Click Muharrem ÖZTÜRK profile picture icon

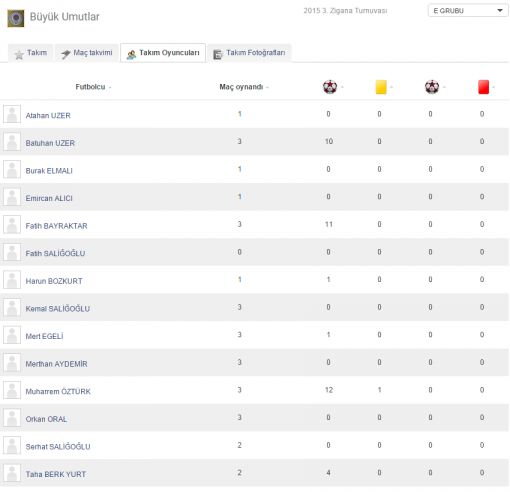pos(12,390)
